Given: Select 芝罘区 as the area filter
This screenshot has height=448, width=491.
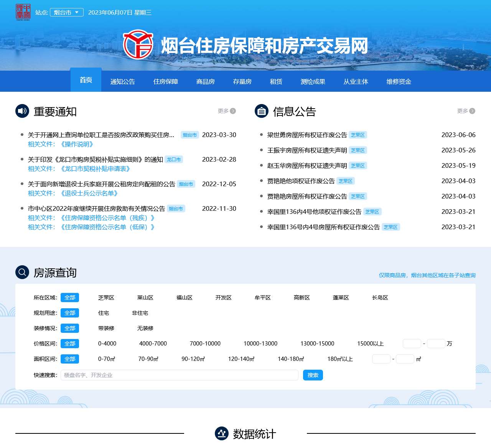Looking at the screenshot, I should tap(106, 298).
